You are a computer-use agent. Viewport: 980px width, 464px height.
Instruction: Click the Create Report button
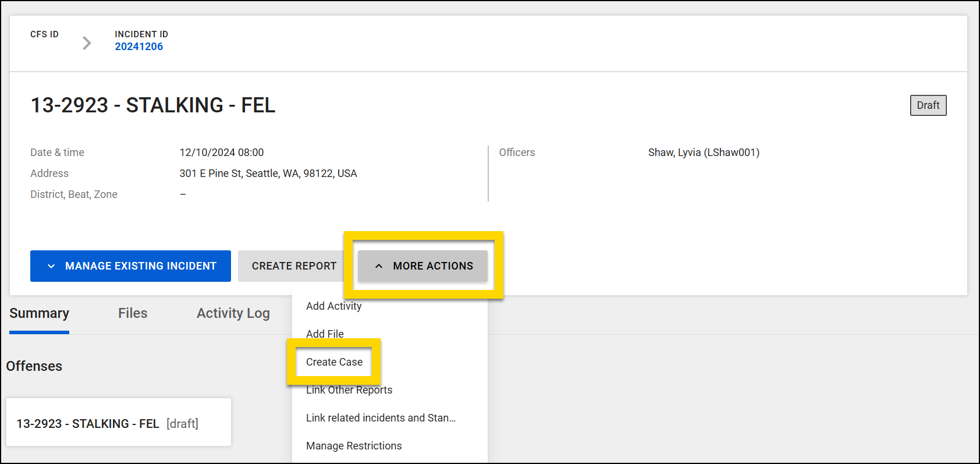pyautogui.click(x=294, y=266)
